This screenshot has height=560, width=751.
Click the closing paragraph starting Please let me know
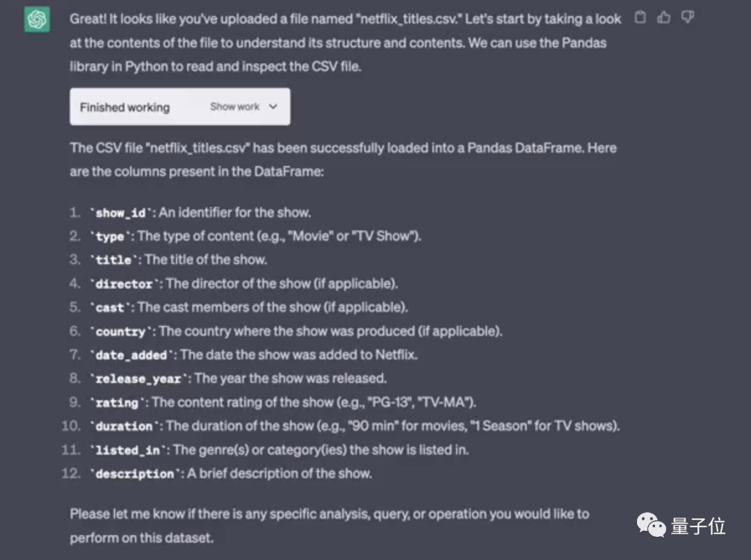click(x=330, y=526)
